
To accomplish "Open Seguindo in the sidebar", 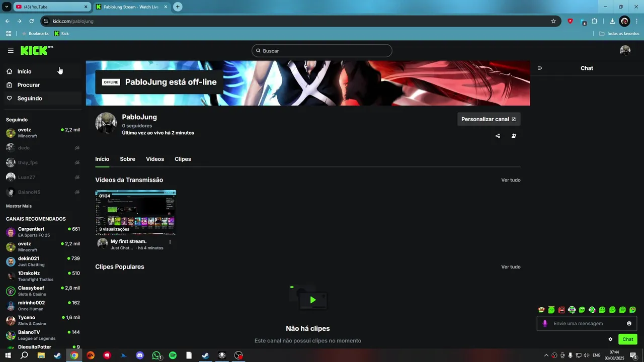I will [x=43, y=99].
